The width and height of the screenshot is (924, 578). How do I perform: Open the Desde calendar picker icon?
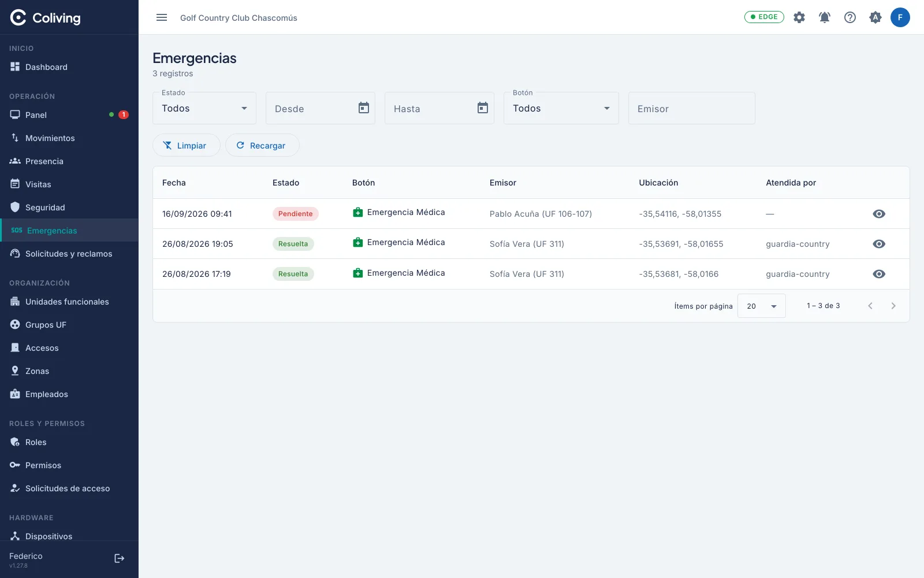pyautogui.click(x=364, y=108)
